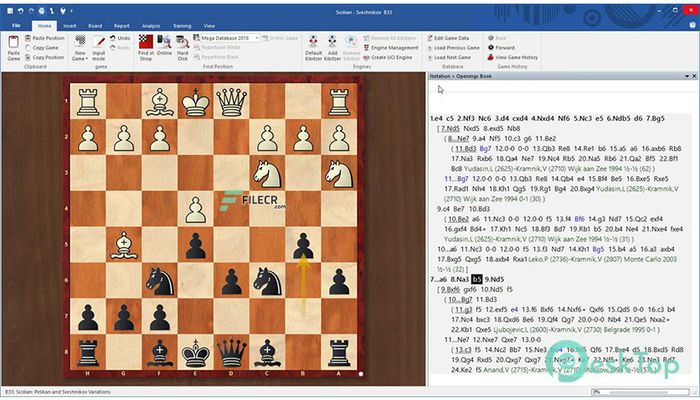
Task: Open the help question mark icon
Action: click(x=692, y=26)
